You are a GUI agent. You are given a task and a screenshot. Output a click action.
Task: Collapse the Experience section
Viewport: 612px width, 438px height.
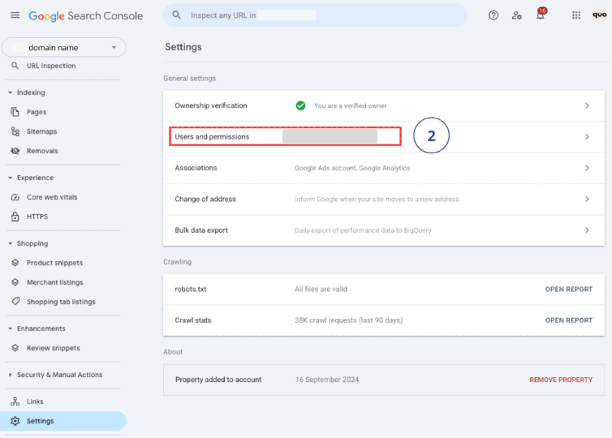10,178
